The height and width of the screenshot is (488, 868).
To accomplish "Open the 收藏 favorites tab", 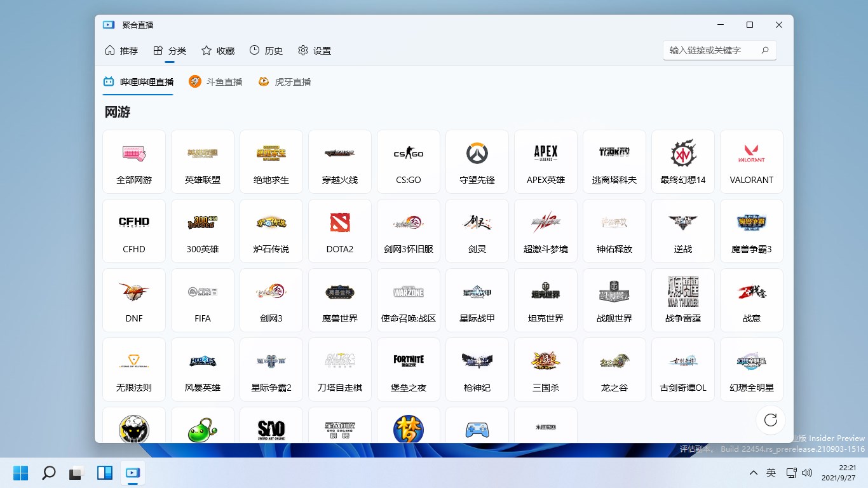I will (x=218, y=51).
